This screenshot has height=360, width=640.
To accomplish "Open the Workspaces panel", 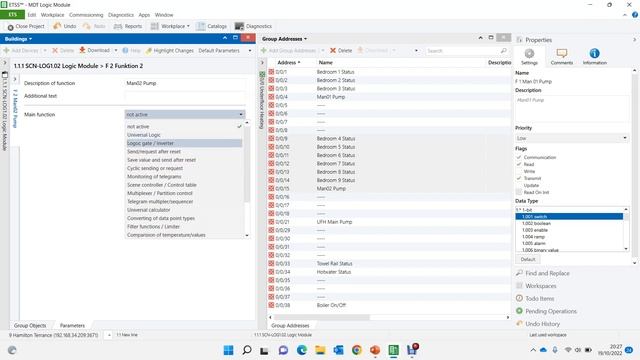I will (x=540, y=286).
